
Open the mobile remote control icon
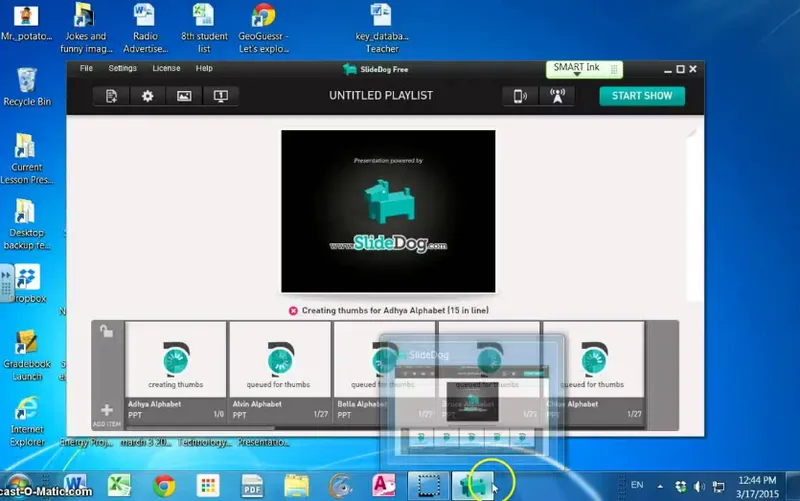[x=520, y=96]
